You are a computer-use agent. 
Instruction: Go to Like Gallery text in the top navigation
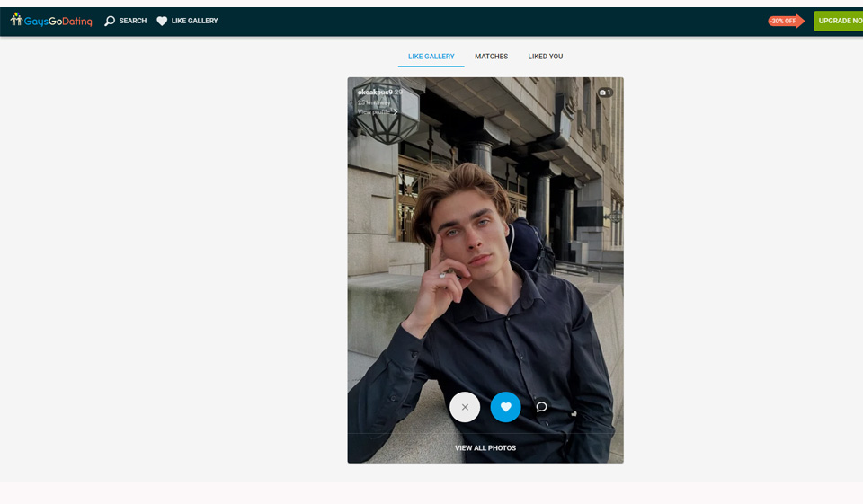194,21
